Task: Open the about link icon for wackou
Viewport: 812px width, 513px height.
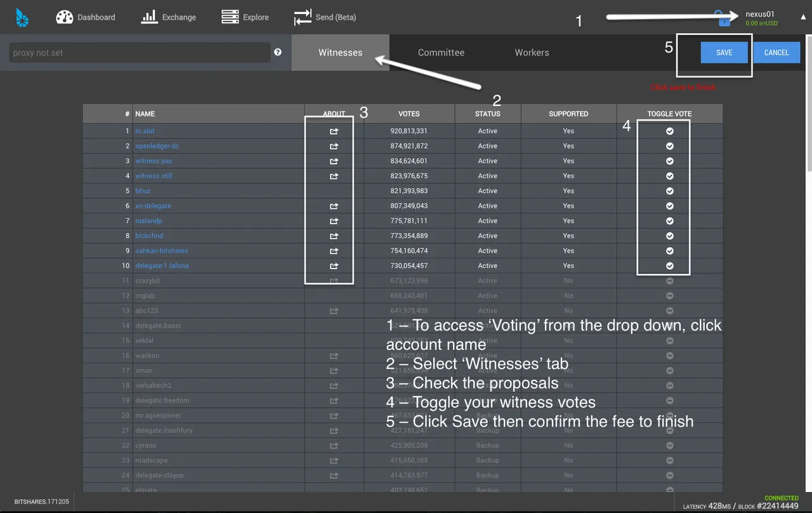Action: pos(334,356)
